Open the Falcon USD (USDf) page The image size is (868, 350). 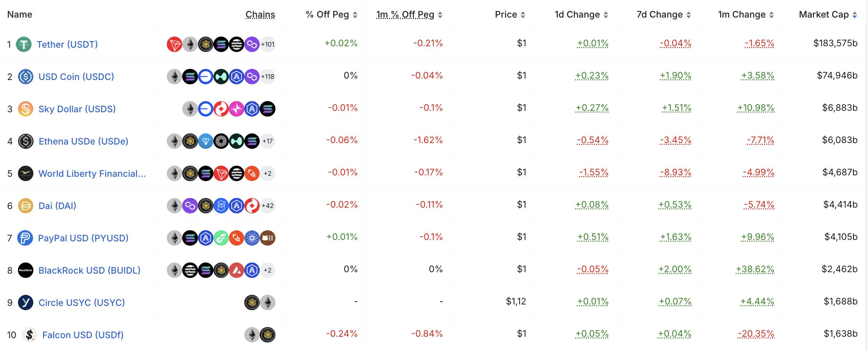tap(83, 335)
